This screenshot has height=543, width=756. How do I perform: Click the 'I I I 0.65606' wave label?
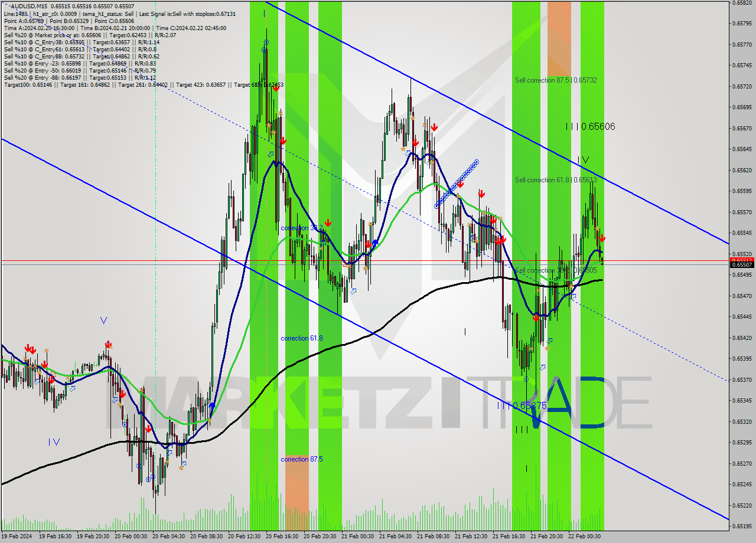click(591, 126)
